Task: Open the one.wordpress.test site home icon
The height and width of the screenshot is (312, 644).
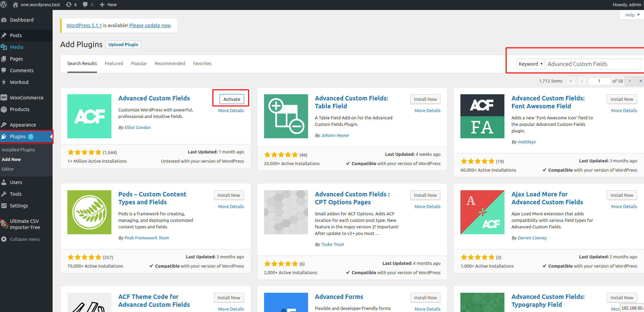Action: click(15, 4)
